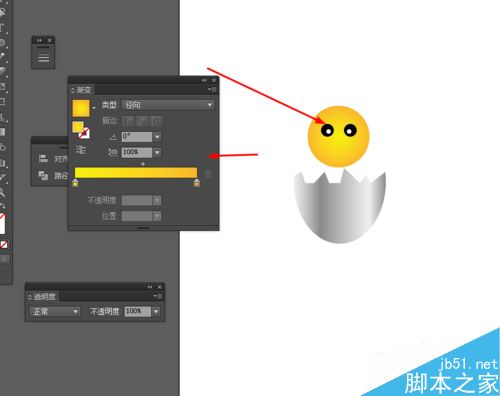Select the chick's right eye on canvas
This screenshot has width=500, height=396.
(350, 130)
